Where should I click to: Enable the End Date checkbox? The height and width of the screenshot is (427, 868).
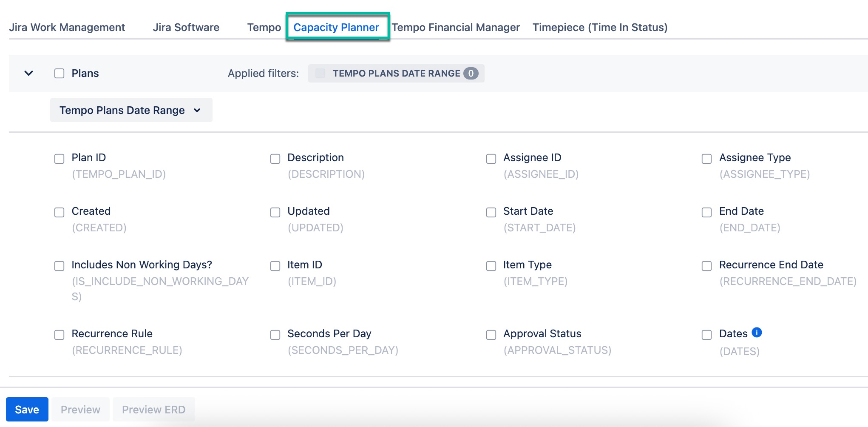click(x=706, y=212)
